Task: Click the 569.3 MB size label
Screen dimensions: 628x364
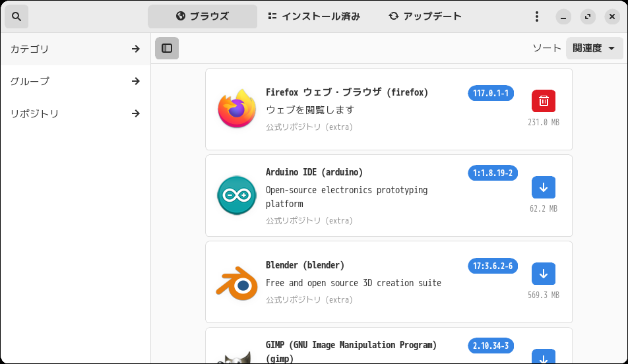Action: 544,295
